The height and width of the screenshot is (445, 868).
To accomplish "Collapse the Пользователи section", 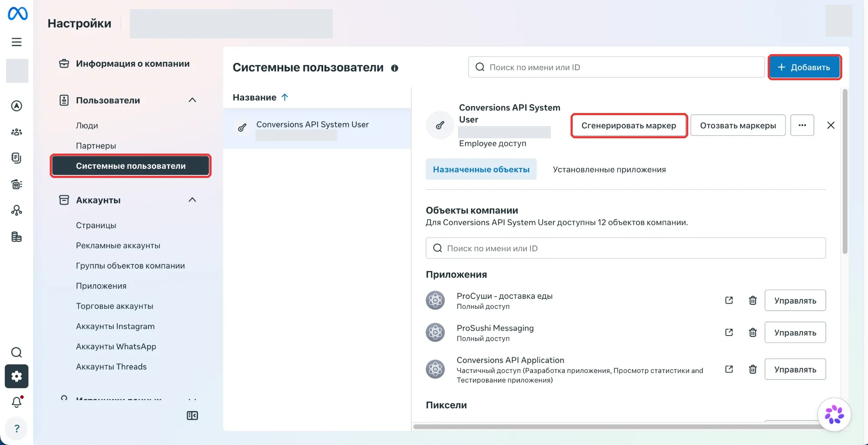I will (x=192, y=100).
